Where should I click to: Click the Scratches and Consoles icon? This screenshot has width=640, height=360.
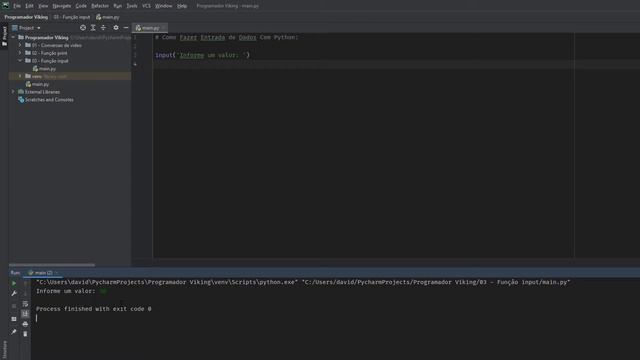21,100
